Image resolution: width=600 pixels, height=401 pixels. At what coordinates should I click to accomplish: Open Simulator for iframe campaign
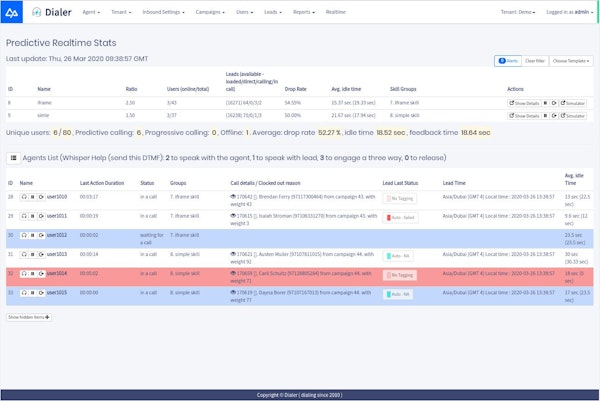(572, 103)
